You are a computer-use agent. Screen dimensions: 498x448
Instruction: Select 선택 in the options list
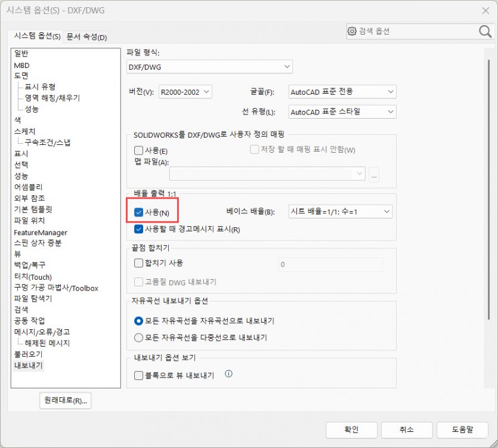click(21, 165)
